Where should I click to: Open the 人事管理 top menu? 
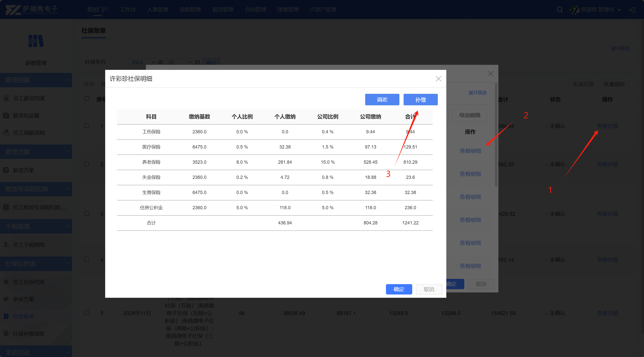click(x=158, y=10)
